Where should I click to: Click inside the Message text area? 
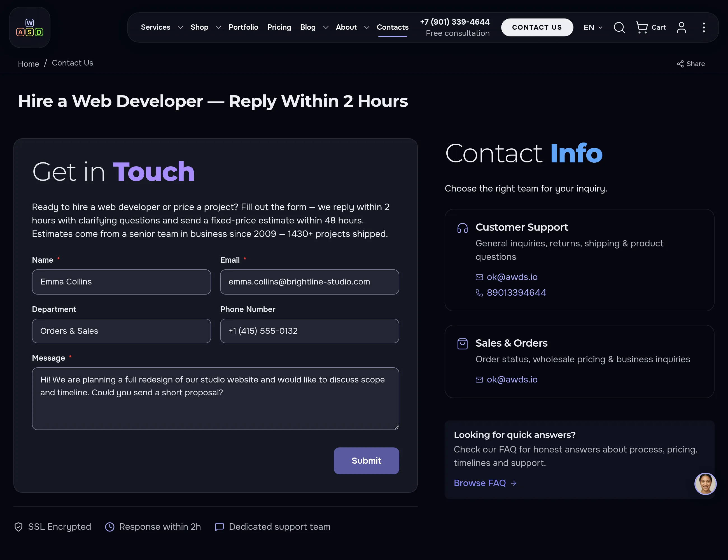pyautogui.click(x=215, y=399)
